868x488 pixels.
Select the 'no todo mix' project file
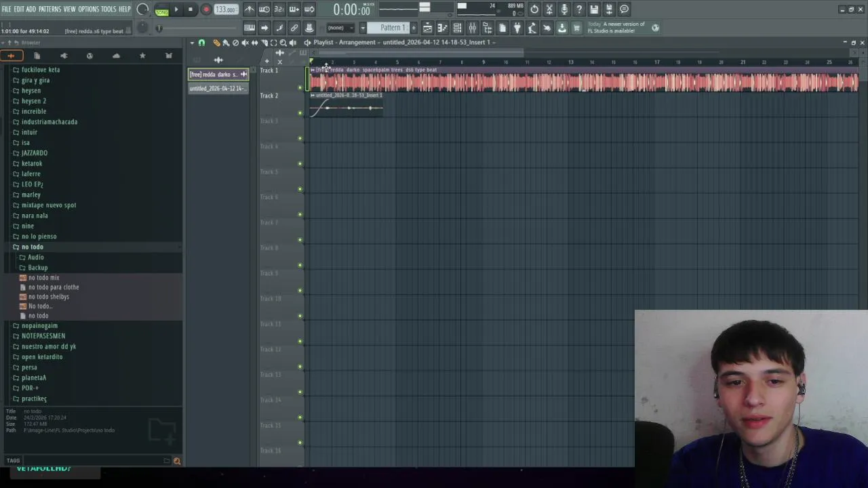point(43,278)
